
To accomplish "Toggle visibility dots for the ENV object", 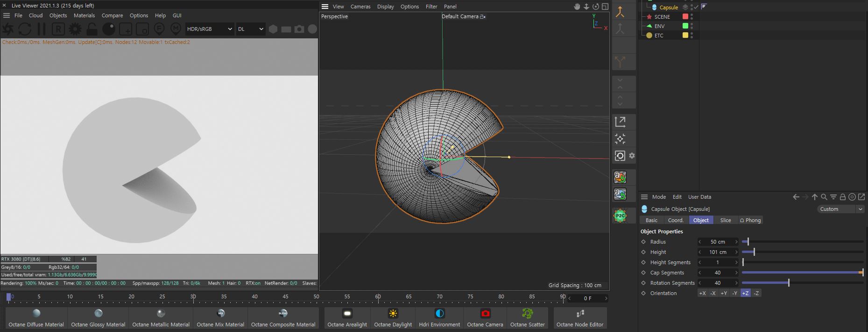I will point(692,26).
